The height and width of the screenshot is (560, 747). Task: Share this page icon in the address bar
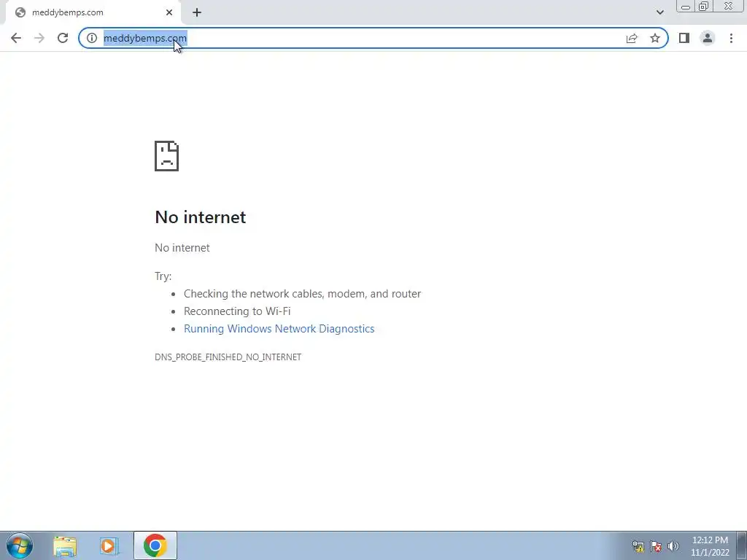coord(632,38)
